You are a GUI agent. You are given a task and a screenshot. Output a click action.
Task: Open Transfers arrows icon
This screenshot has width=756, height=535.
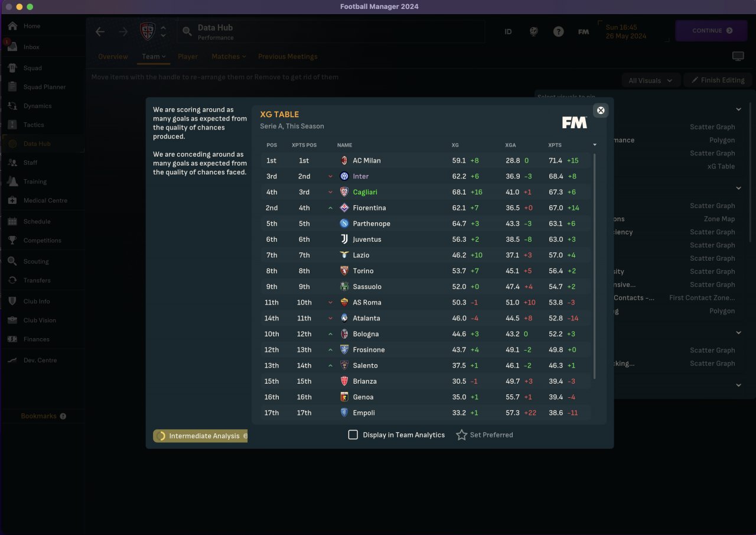(12, 280)
